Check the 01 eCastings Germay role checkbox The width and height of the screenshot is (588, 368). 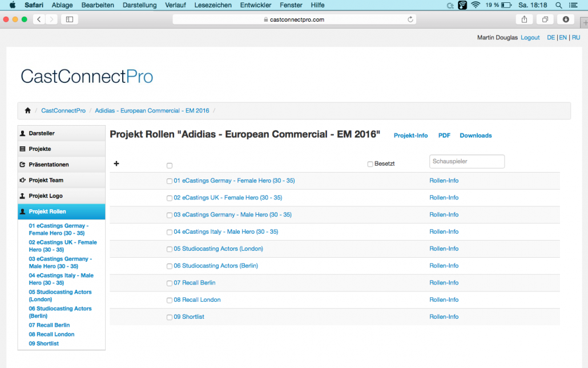170,181
